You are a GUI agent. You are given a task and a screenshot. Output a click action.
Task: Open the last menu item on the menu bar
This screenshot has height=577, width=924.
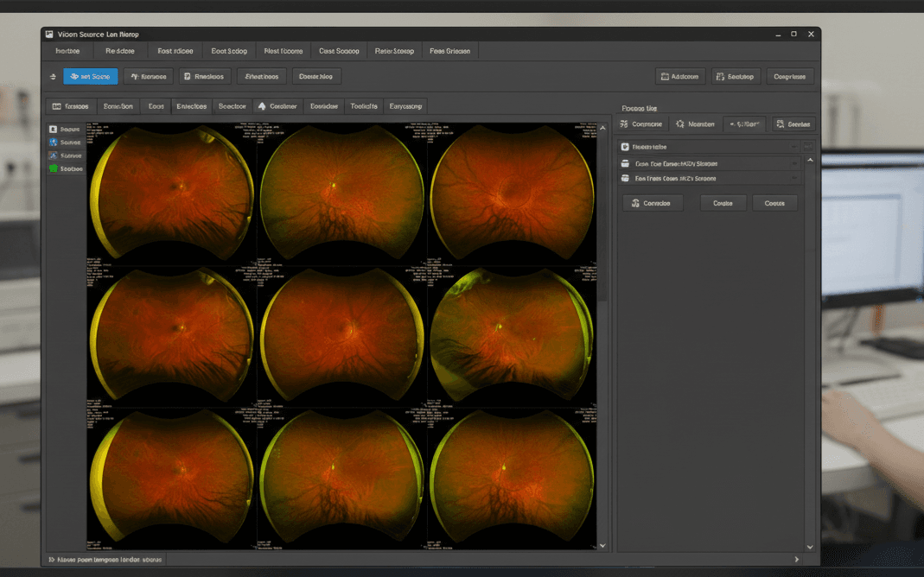(449, 51)
